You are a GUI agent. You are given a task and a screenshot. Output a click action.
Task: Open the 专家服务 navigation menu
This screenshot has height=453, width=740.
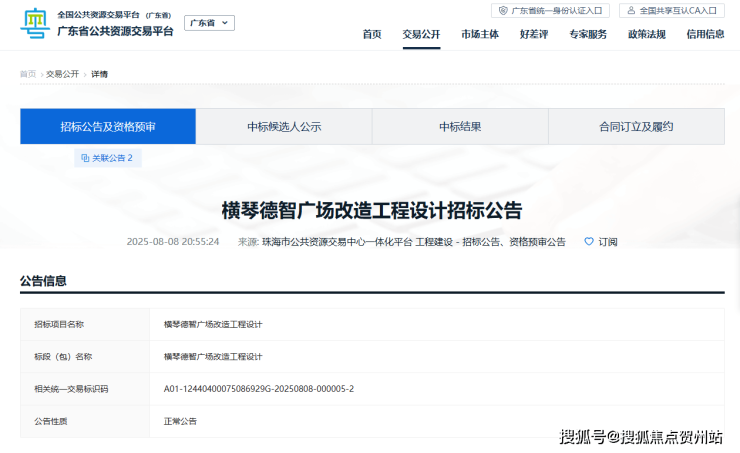[x=588, y=34]
